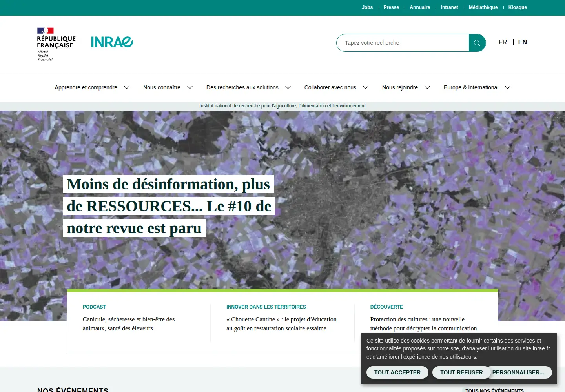
Task: Switch language to EN
Action: tap(523, 42)
